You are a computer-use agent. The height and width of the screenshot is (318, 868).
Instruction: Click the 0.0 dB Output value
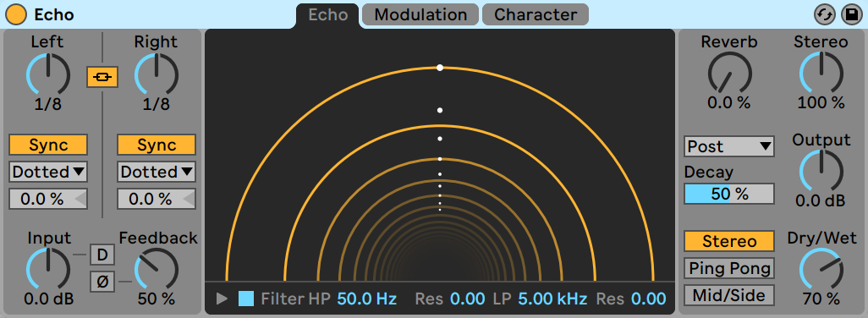coord(821,200)
